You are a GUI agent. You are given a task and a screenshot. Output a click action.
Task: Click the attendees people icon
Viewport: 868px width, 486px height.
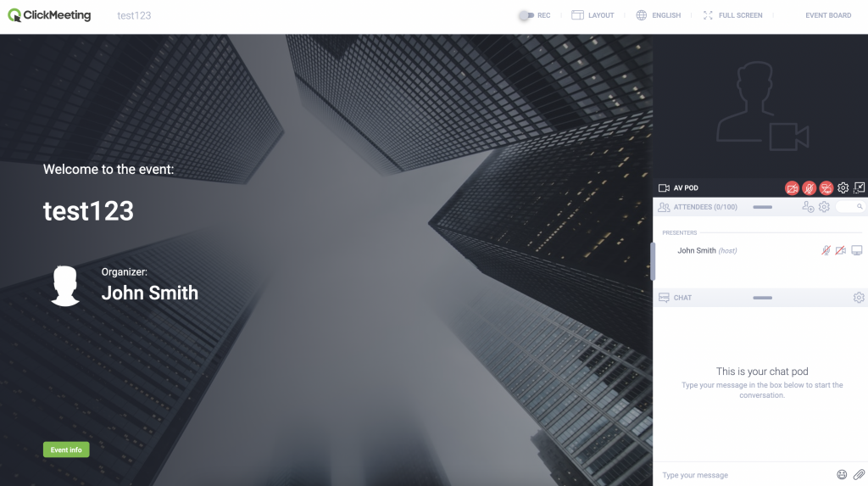tap(664, 207)
